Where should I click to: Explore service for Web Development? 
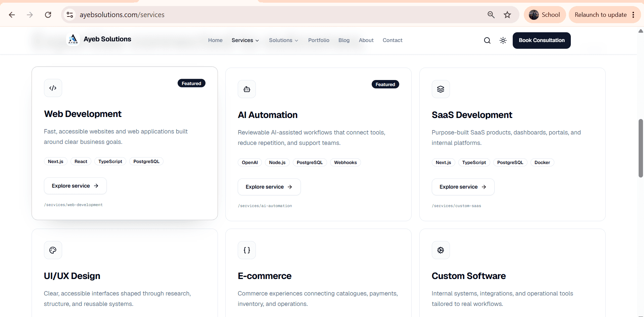pos(75,186)
